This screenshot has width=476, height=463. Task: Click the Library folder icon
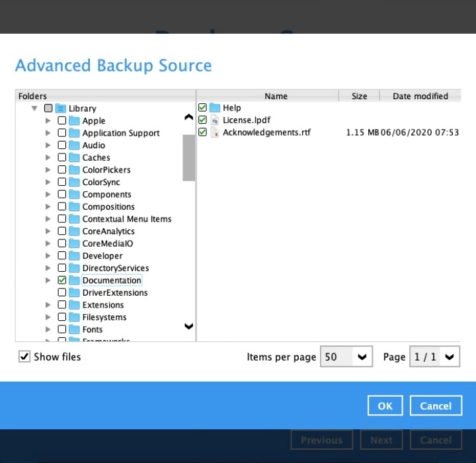pos(61,108)
